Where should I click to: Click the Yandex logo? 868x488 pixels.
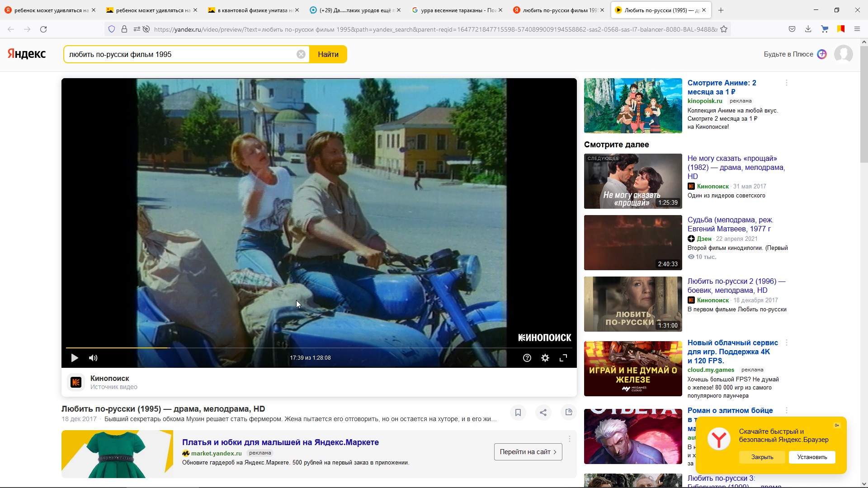[x=27, y=54]
